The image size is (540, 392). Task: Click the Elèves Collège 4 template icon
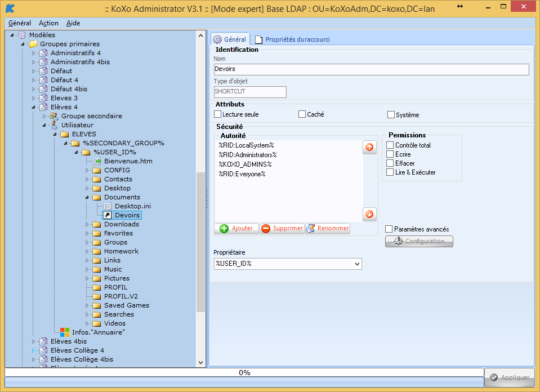pyautogui.click(x=43, y=350)
